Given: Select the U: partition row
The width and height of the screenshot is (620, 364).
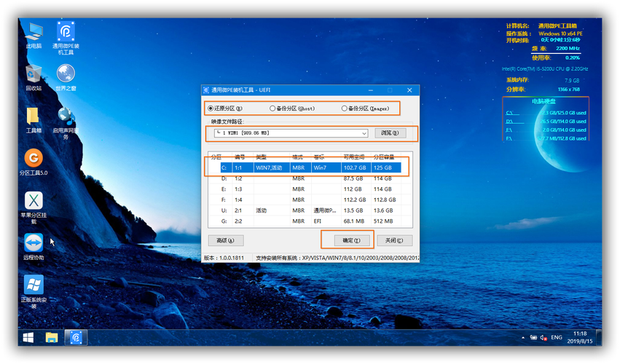Looking at the screenshot, I should coord(310,210).
